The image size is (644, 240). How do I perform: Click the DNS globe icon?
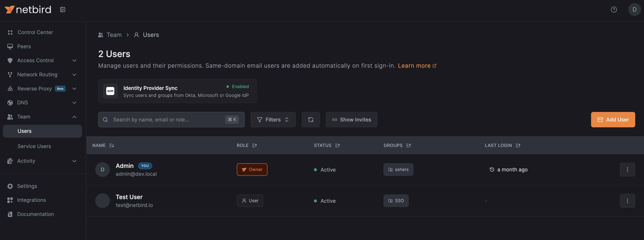(10, 103)
